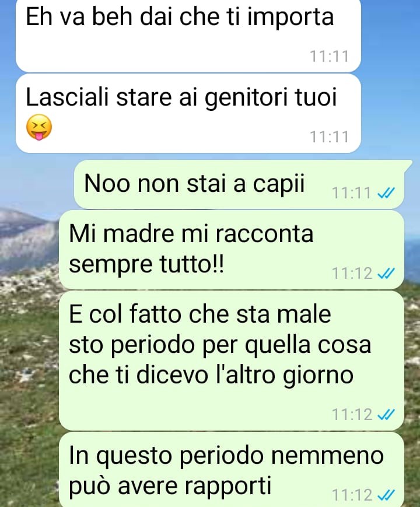The image size is (420, 507).
Task: Select message 'Lasciali stare ai genitori tuoi'
Action: click(x=188, y=114)
